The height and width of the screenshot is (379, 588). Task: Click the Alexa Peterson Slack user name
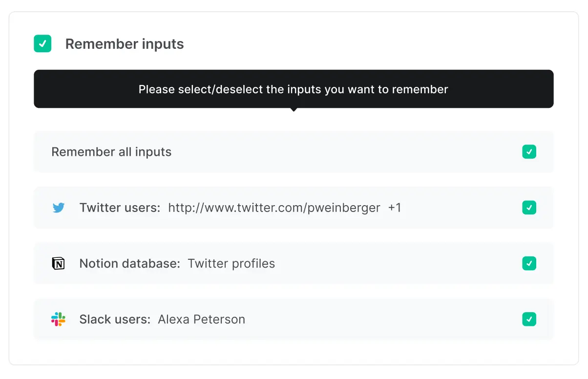[x=202, y=319]
